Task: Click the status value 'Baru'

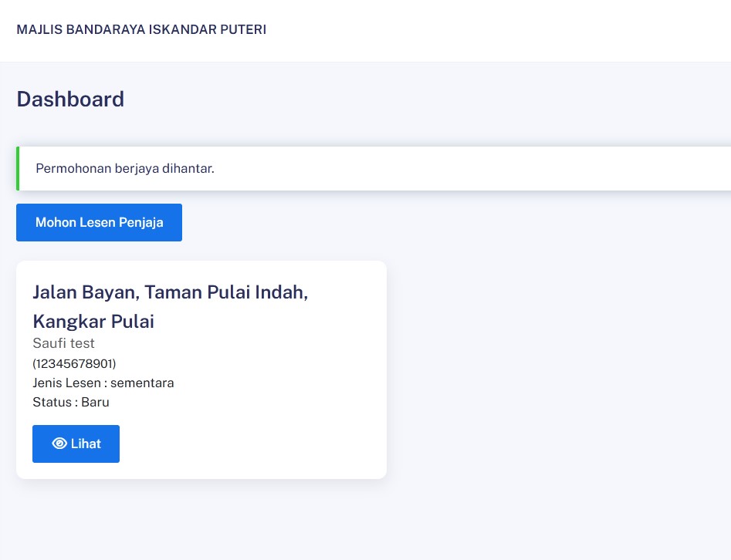Action: pos(95,402)
